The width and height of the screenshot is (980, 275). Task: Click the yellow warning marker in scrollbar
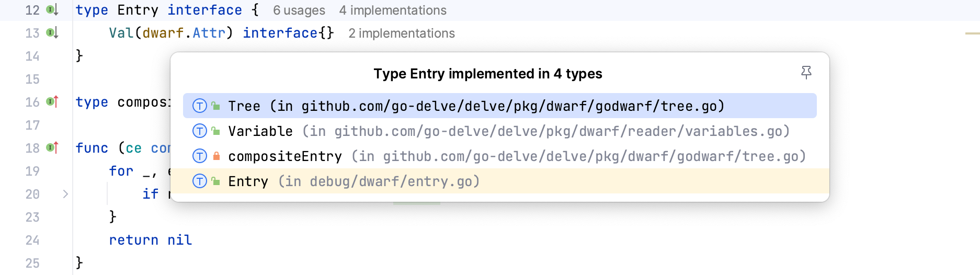[x=972, y=33]
